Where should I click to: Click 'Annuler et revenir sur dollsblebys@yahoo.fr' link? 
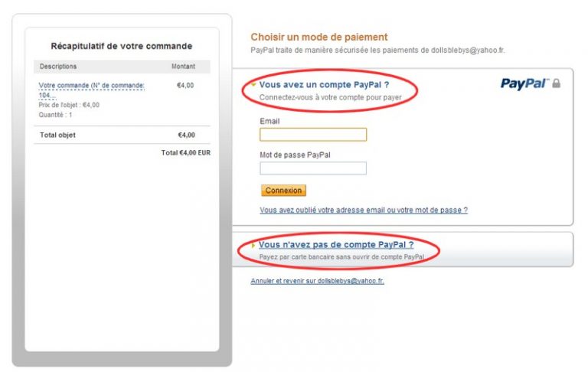coord(317,281)
